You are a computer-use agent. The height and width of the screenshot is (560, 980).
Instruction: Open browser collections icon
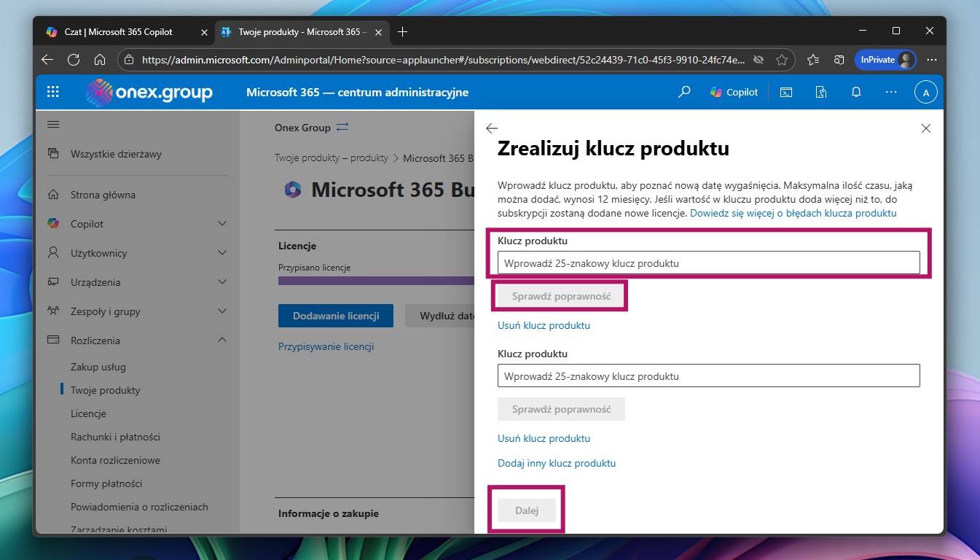(x=839, y=60)
